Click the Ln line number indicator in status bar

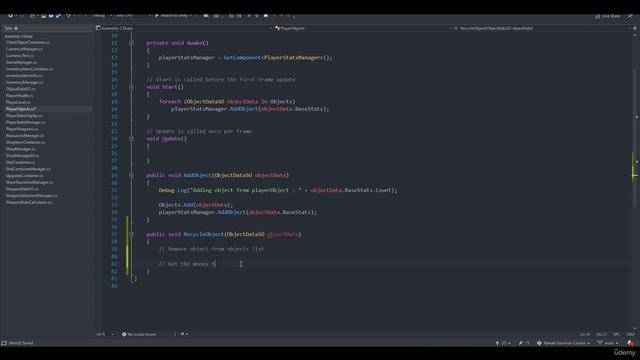585,334
